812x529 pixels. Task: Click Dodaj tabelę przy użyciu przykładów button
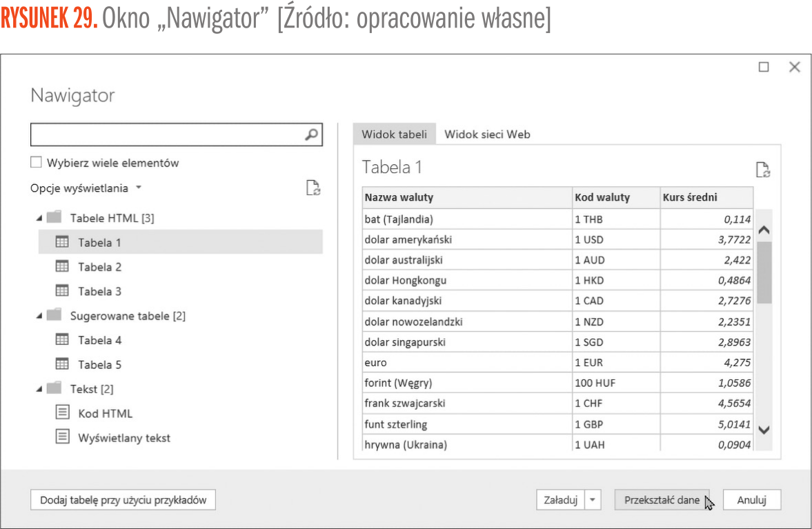tap(123, 501)
